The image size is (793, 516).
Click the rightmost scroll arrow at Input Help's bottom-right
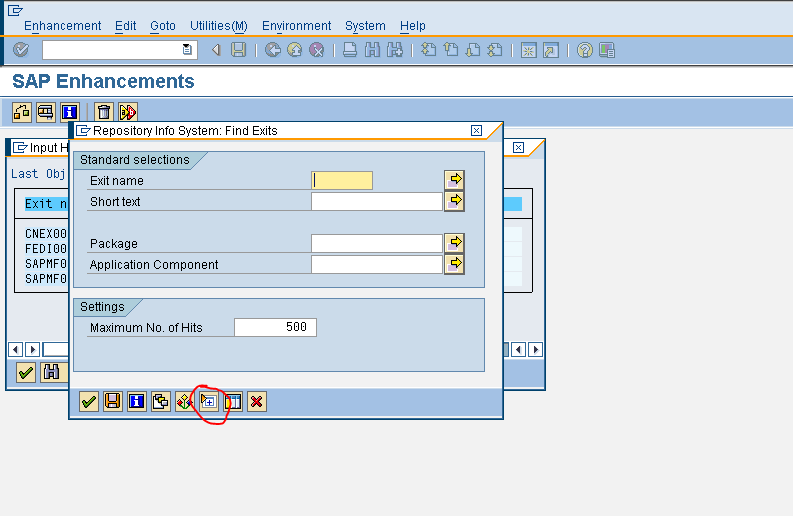(x=536, y=349)
